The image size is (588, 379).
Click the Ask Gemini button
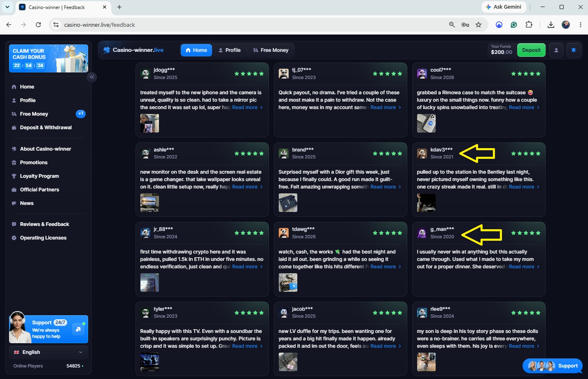point(504,7)
